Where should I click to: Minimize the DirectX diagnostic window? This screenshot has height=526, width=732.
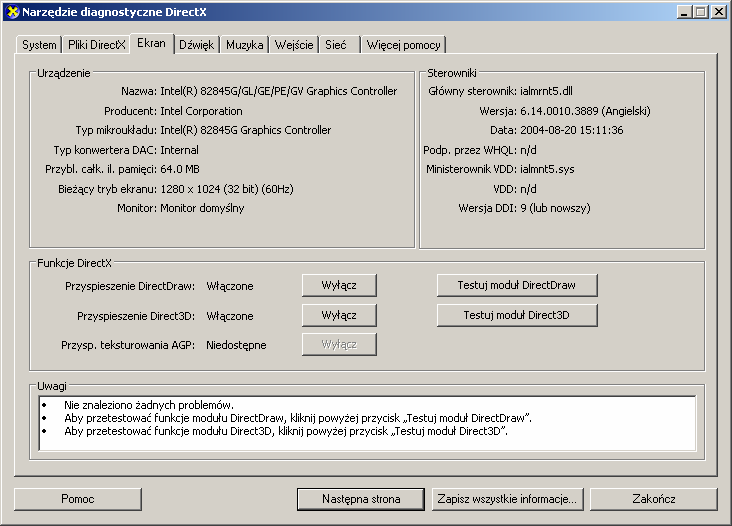pos(684,12)
